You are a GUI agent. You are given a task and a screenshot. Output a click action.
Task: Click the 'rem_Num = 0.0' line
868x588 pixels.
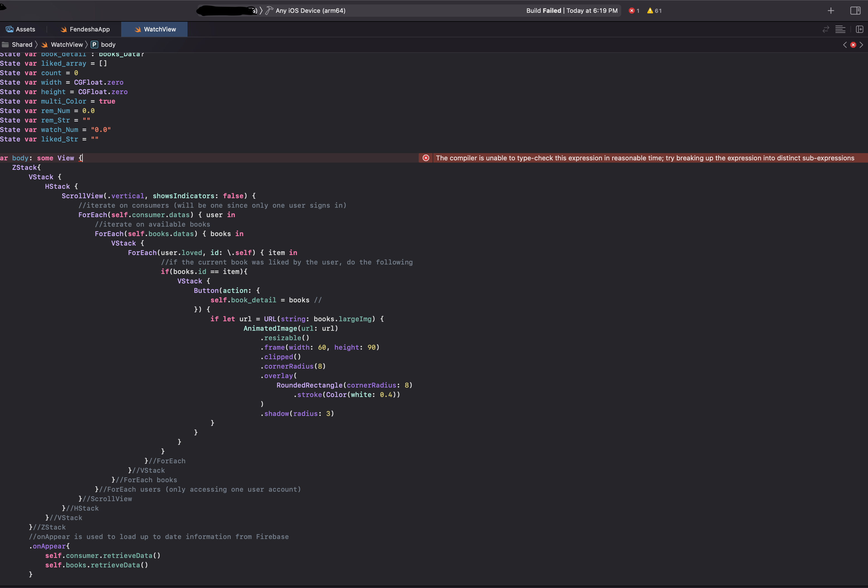click(47, 111)
